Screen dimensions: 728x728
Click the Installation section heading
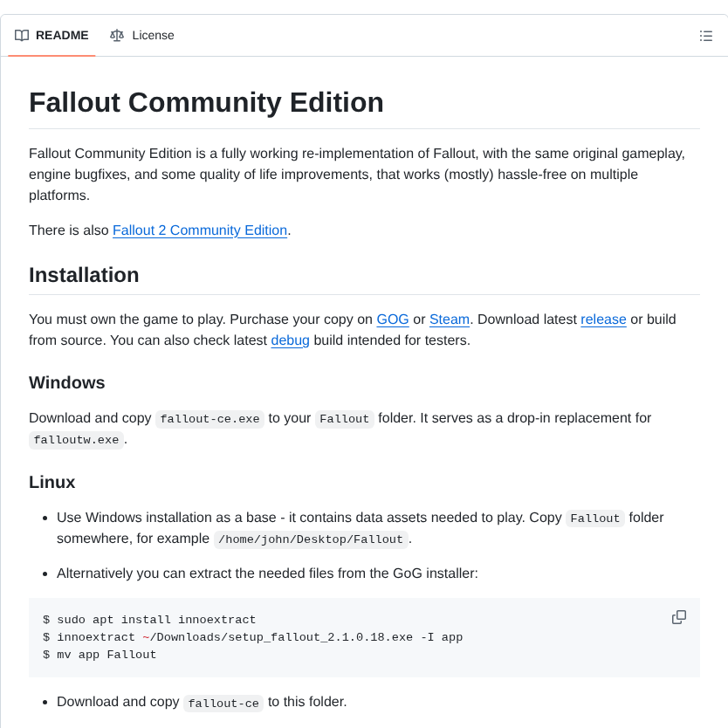[84, 275]
